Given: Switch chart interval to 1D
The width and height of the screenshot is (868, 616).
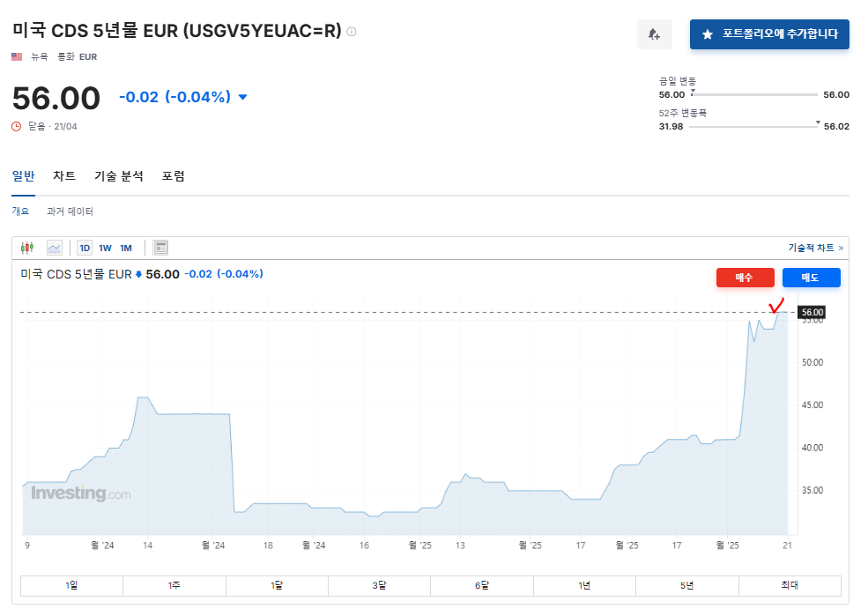Looking at the screenshot, I should [85, 248].
